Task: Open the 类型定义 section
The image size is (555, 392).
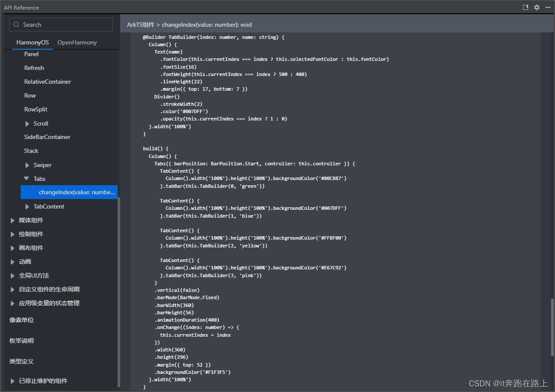Action: click(22, 361)
